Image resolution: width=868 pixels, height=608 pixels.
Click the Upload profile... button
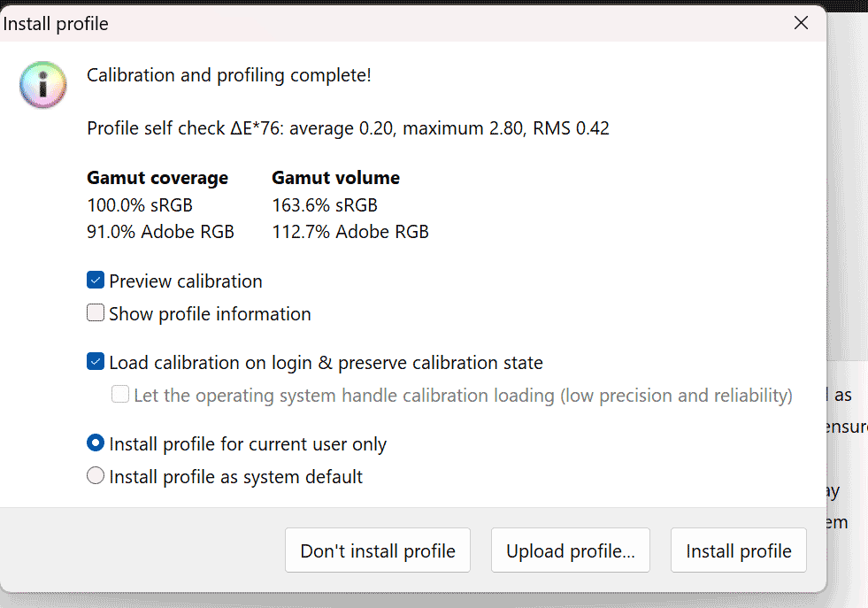571,551
